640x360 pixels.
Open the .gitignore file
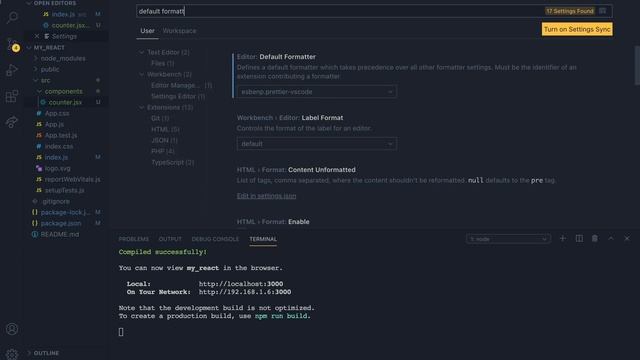tap(56, 201)
